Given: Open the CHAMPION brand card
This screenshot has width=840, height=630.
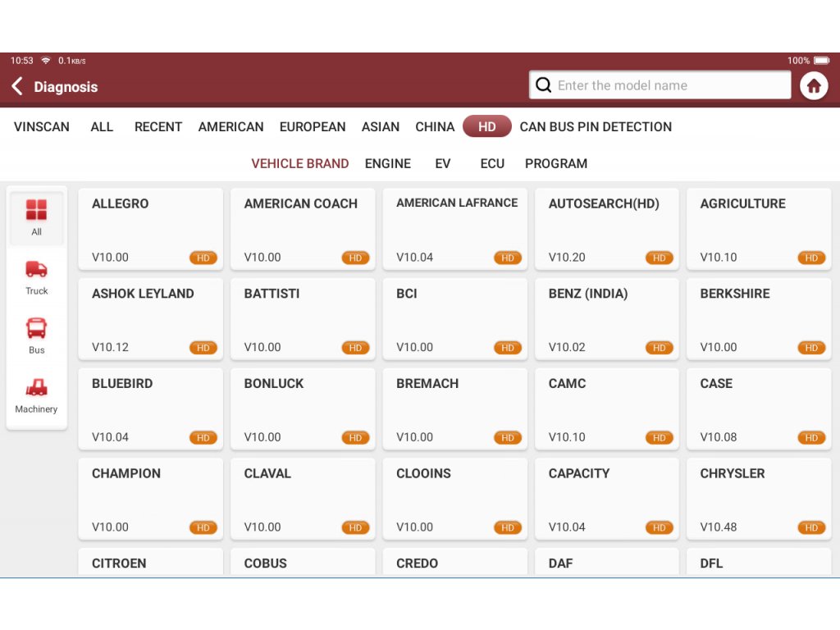Looking at the screenshot, I should (x=151, y=499).
